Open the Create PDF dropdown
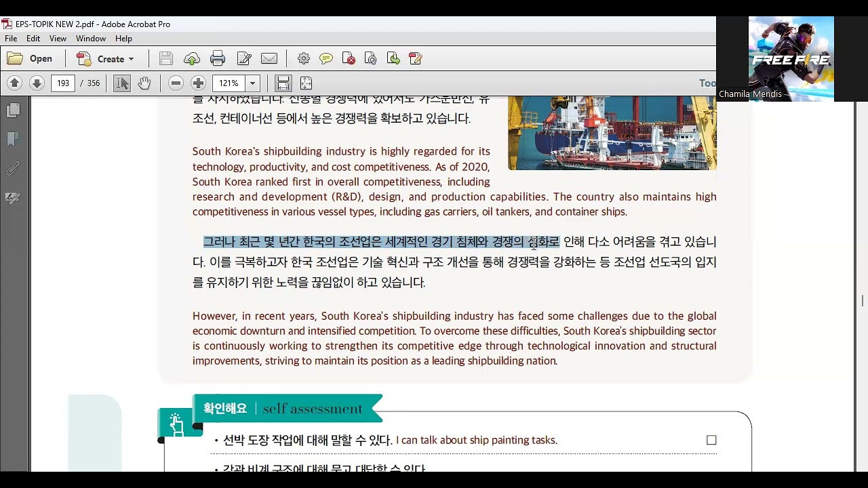Screen dimensions: 868x488 [105, 59]
